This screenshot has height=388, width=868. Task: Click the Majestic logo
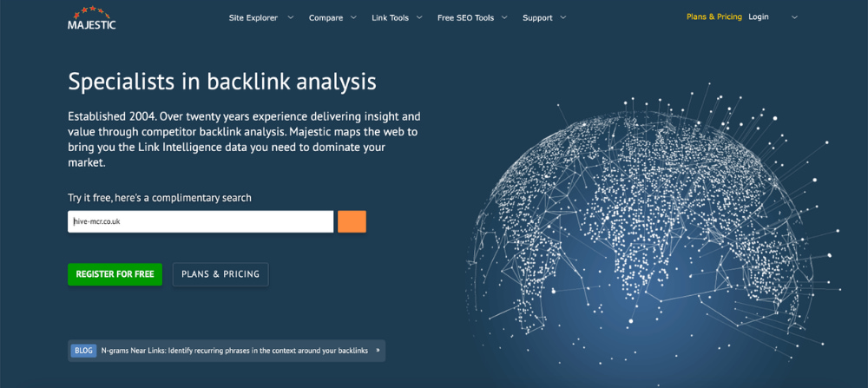pyautogui.click(x=91, y=17)
